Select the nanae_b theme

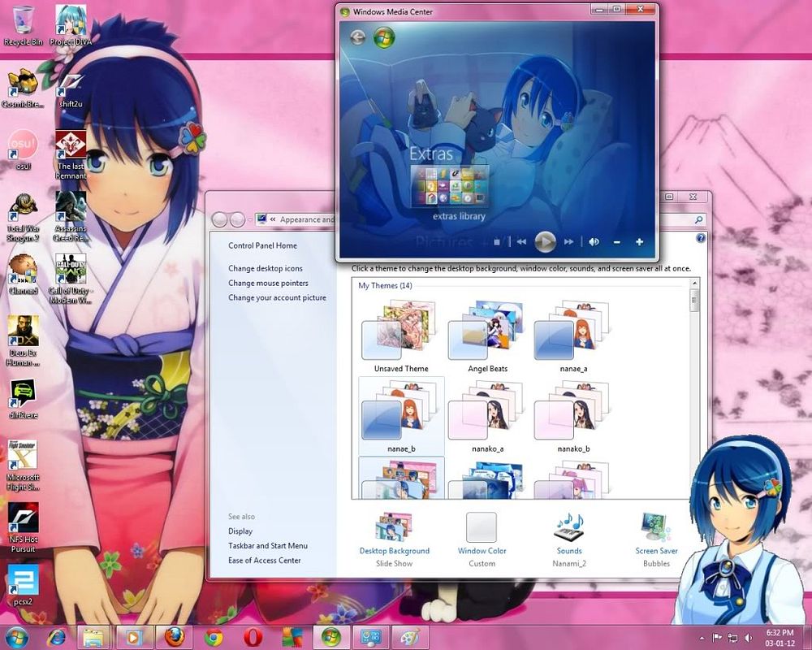401,416
